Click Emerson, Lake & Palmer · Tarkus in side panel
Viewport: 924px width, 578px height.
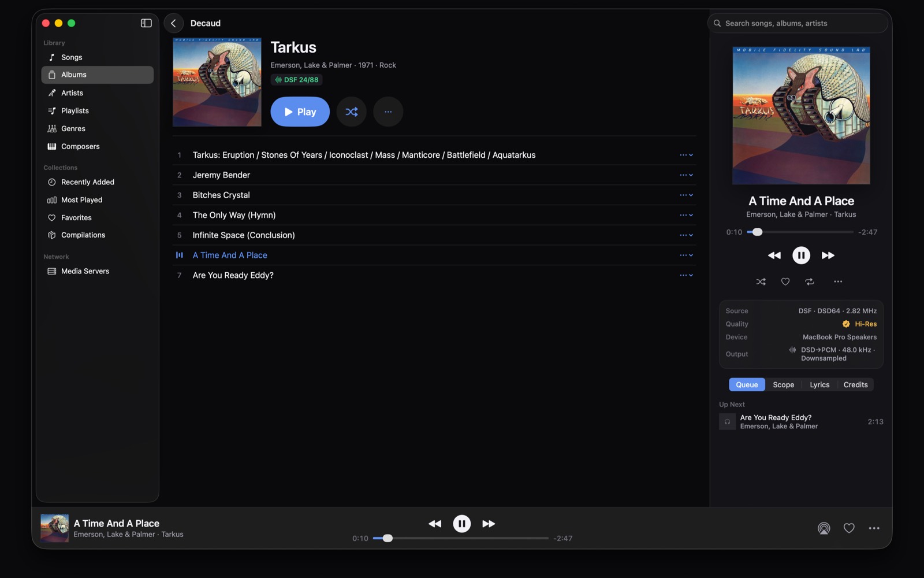[x=801, y=214]
